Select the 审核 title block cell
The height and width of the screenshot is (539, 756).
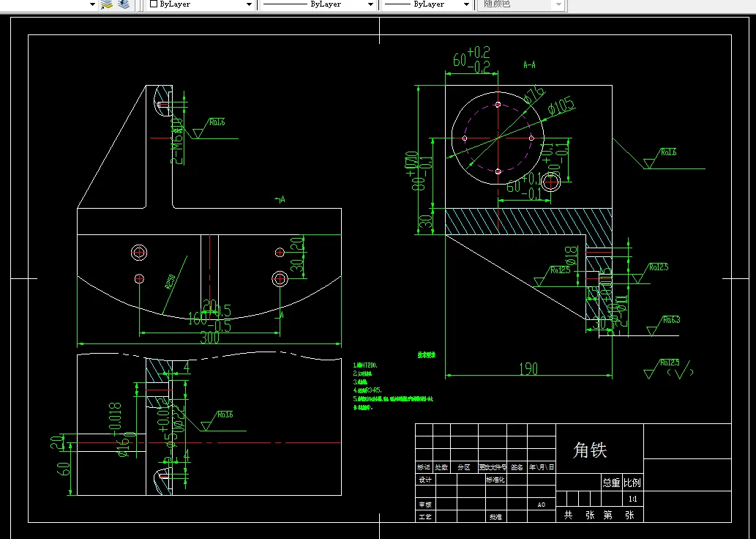point(424,505)
